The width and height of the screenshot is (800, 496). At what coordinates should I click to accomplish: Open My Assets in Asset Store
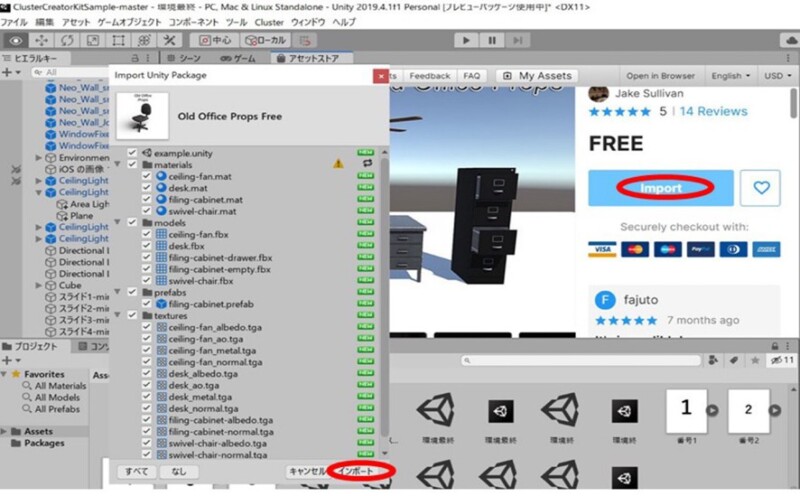pyautogui.click(x=537, y=76)
